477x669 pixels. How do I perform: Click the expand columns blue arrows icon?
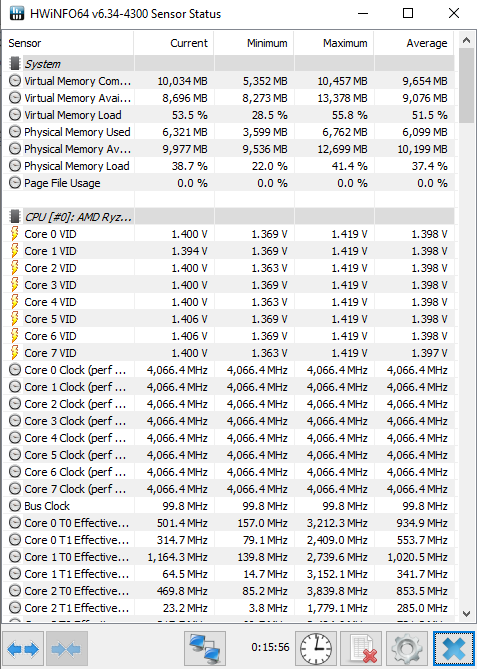(23, 649)
